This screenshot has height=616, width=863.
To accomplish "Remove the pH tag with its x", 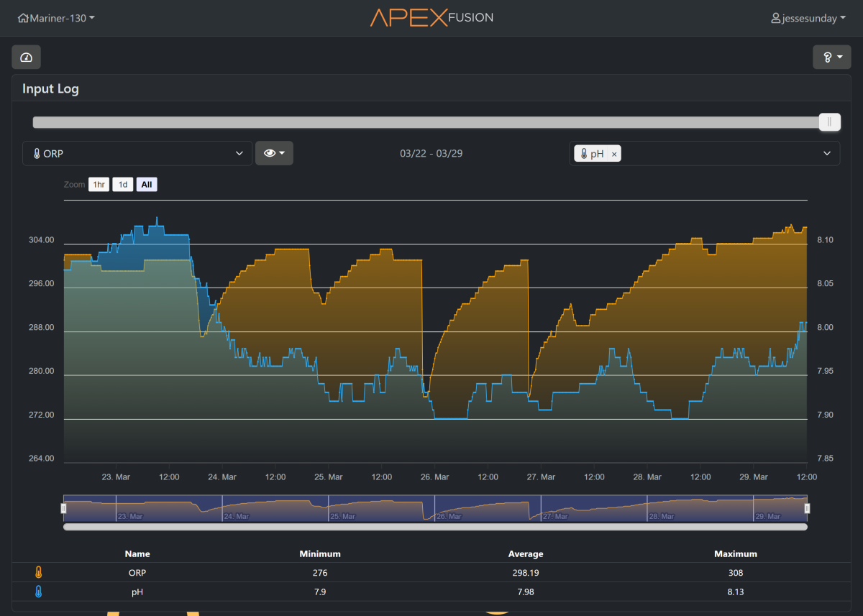I will click(x=613, y=154).
